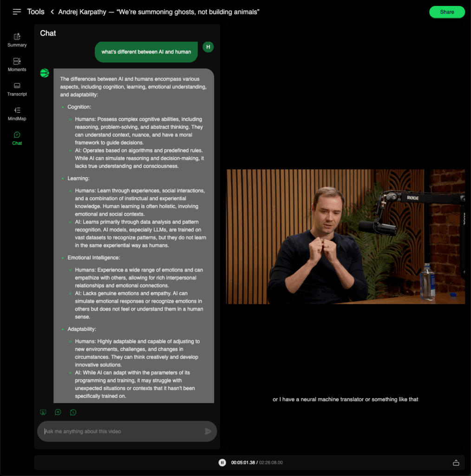Pause the video playback
This screenshot has height=476, width=471.
pyautogui.click(x=222, y=462)
